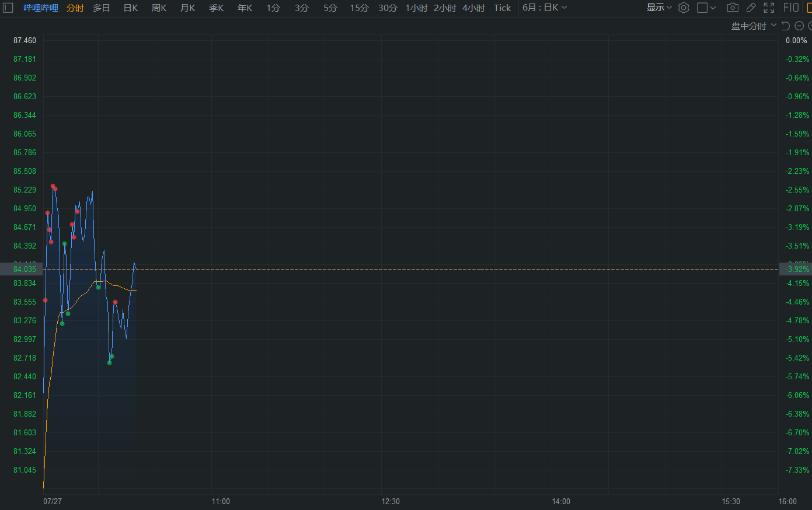Expand the 显示 display dropdown

coord(659,8)
